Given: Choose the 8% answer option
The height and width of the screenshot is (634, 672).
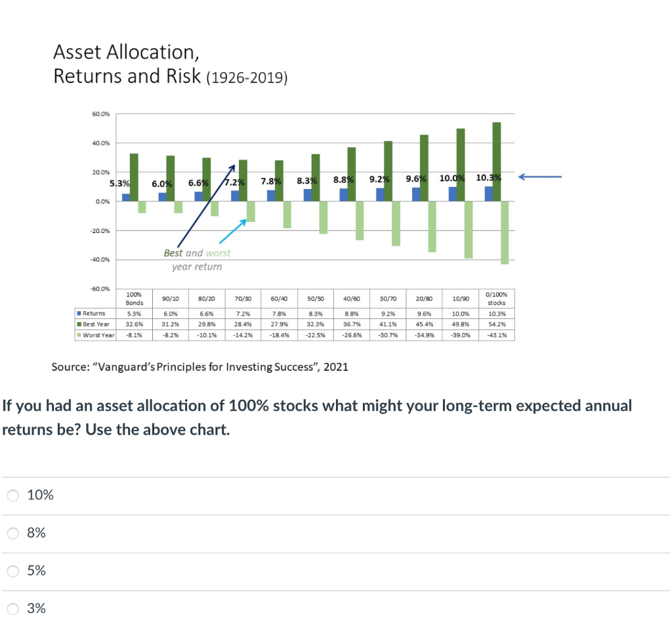Looking at the screenshot, I should pyautogui.click(x=12, y=534).
